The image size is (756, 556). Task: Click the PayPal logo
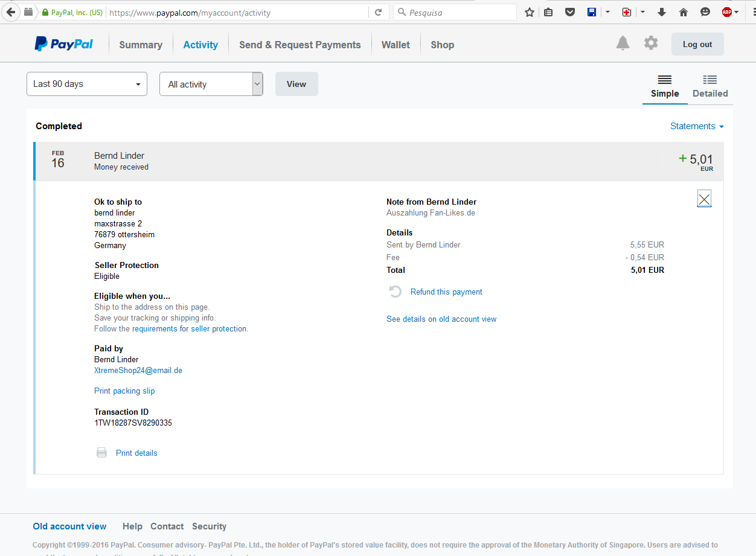64,44
